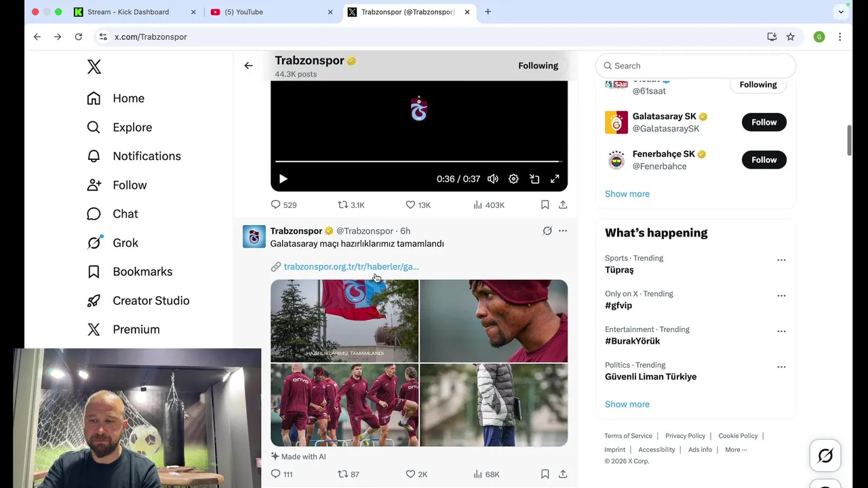
Task: Mute the video volume
Action: tap(493, 179)
